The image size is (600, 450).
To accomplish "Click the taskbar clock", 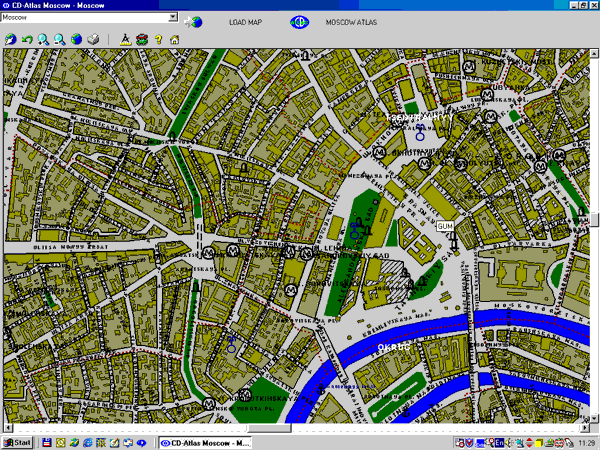I will 587,443.
